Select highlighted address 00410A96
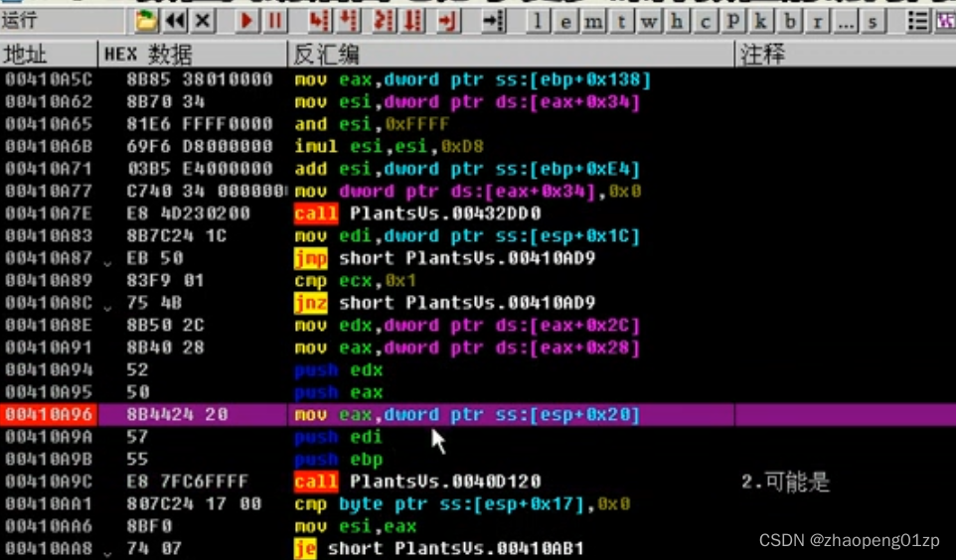This screenshot has height=560, width=956. pos(49,414)
